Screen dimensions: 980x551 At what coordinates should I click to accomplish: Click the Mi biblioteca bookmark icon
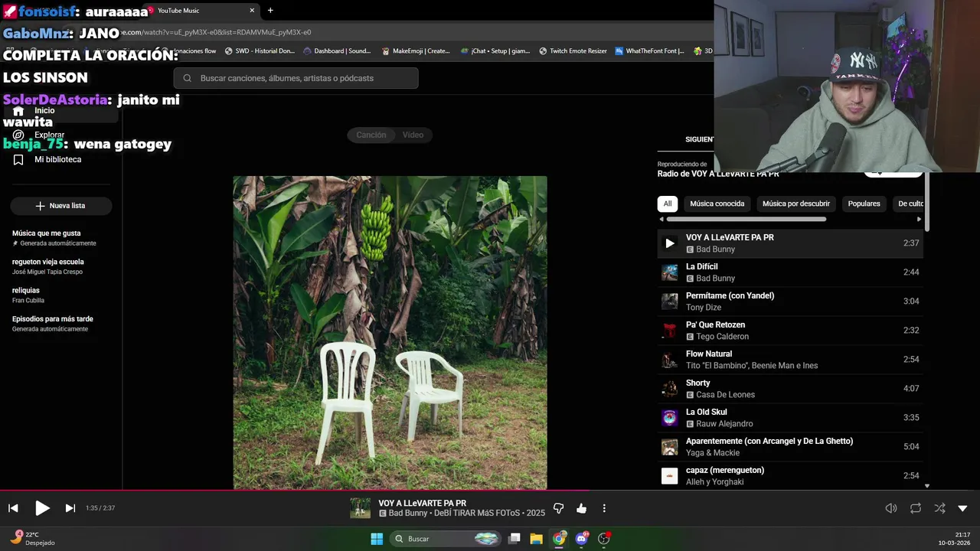[x=18, y=159]
